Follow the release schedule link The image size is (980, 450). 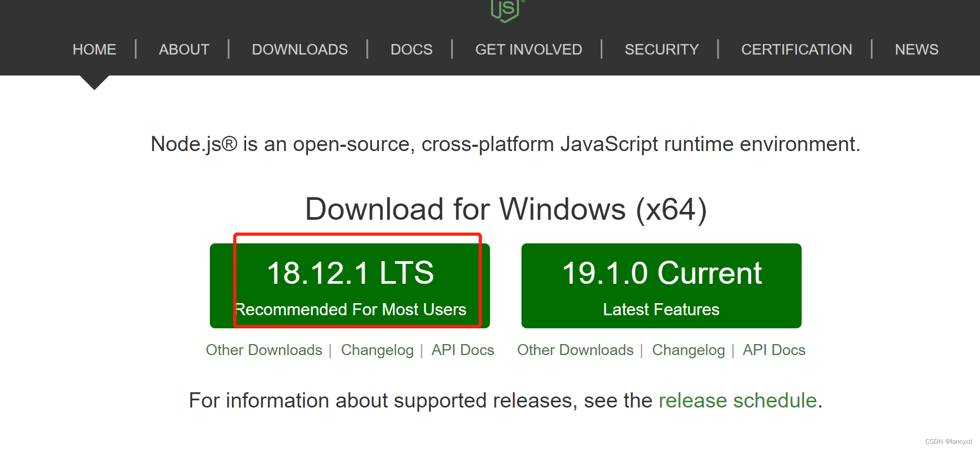738,401
